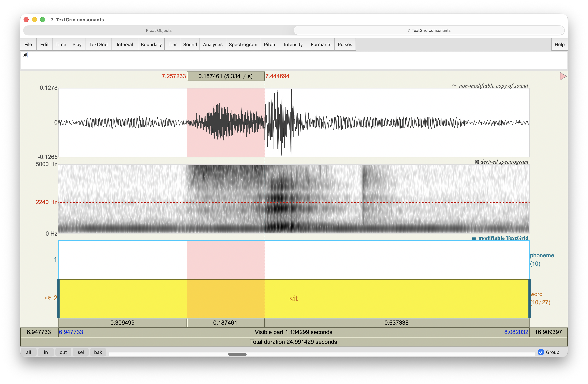
Task: Maximize the window with the green button
Action: [x=43, y=20]
